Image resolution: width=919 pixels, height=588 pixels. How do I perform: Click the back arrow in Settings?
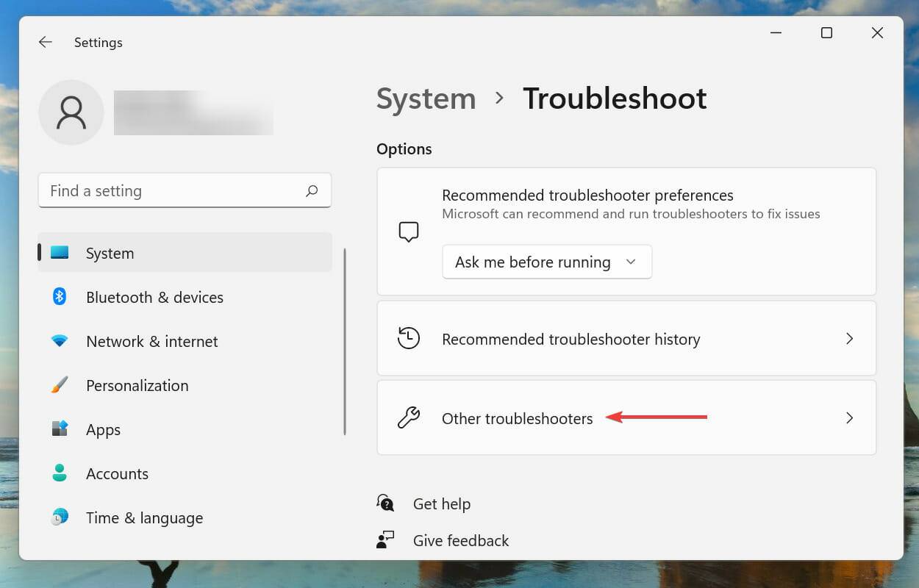pyautogui.click(x=46, y=43)
